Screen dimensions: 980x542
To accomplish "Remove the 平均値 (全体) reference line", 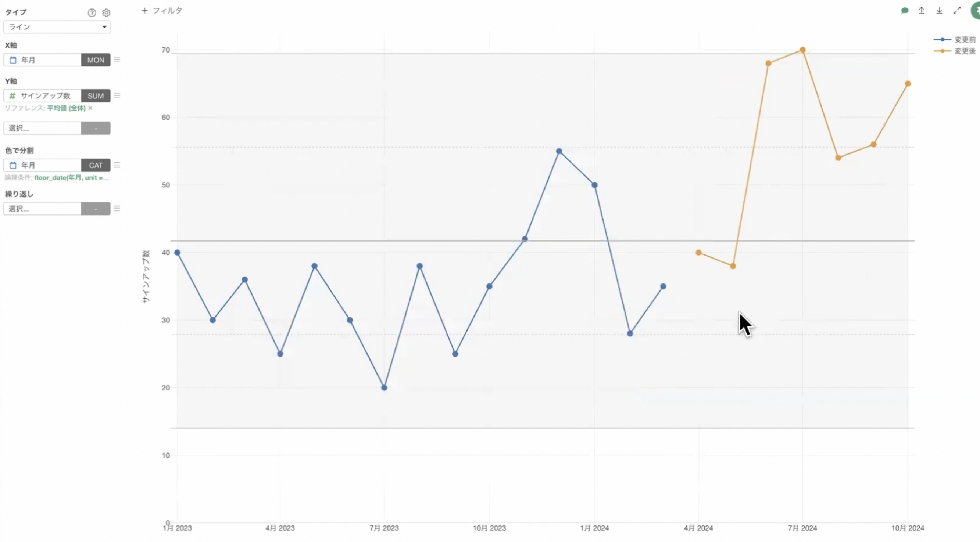I will click(x=90, y=108).
